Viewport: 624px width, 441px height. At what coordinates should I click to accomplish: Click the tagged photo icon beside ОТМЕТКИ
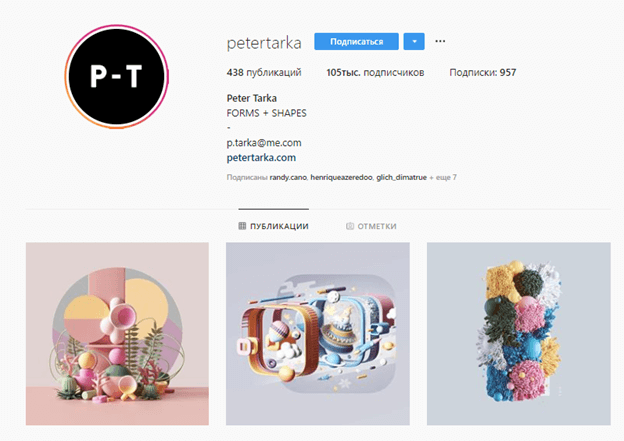tap(350, 226)
